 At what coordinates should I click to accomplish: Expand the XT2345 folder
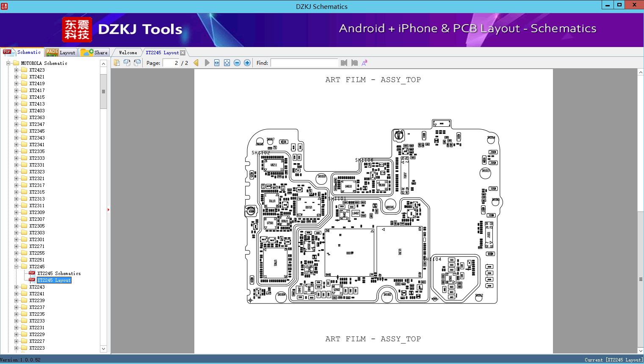point(16,131)
